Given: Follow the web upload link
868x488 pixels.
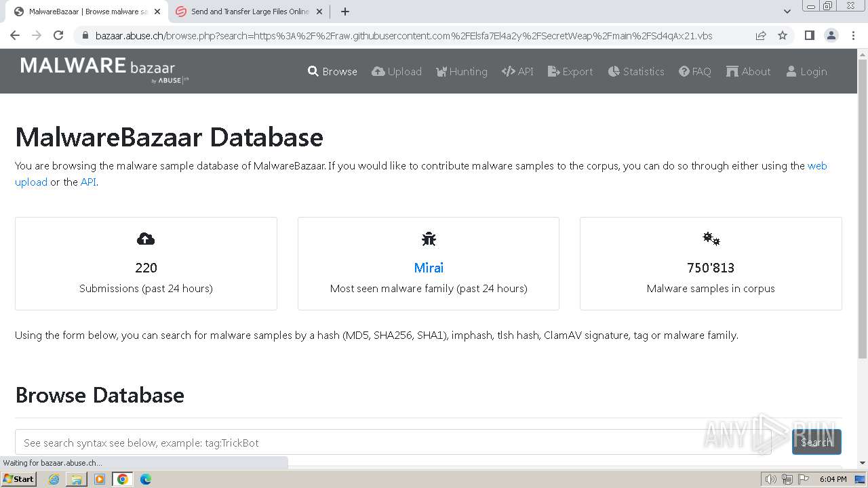Looking at the screenshot, I should [x=817, y=165].
